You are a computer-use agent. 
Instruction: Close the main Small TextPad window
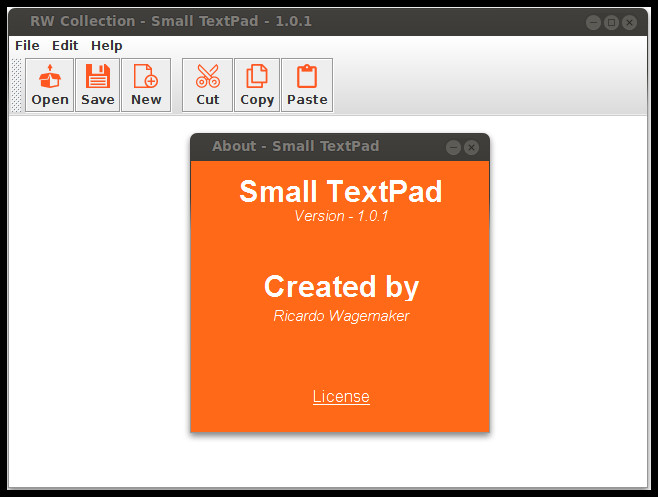click(x=629, y=22)
